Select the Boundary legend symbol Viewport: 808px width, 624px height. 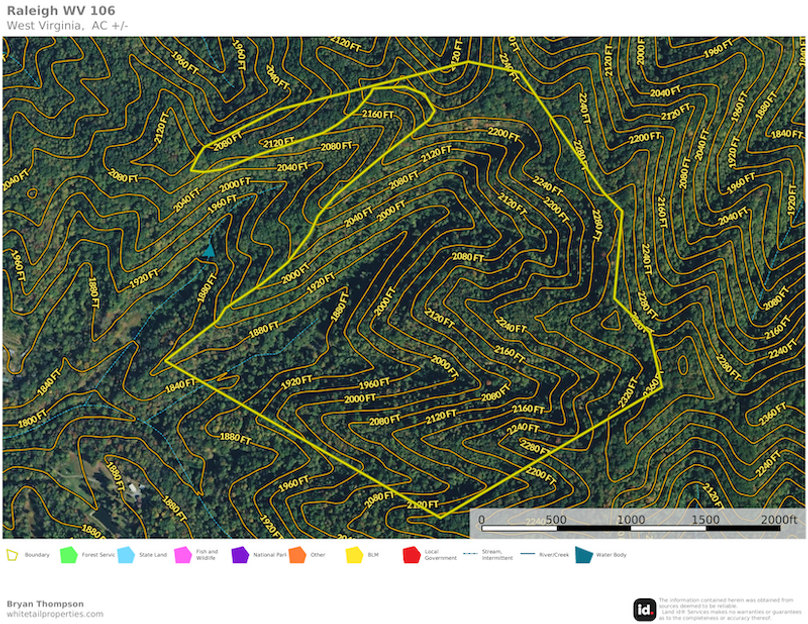[10, 552]
